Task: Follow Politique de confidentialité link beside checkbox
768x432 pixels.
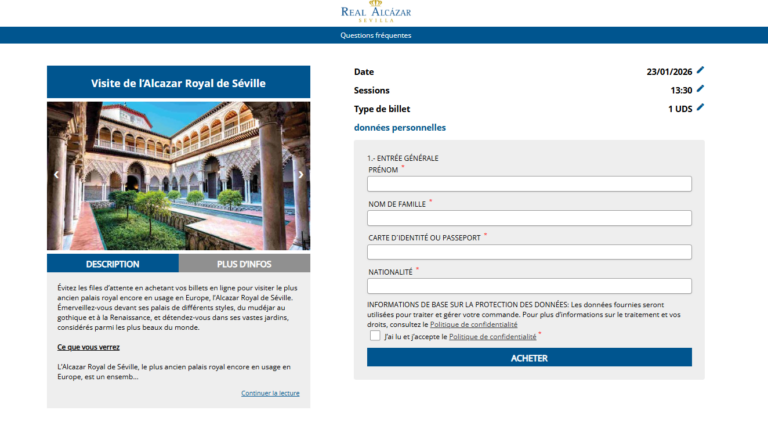Action: [492, 337]
